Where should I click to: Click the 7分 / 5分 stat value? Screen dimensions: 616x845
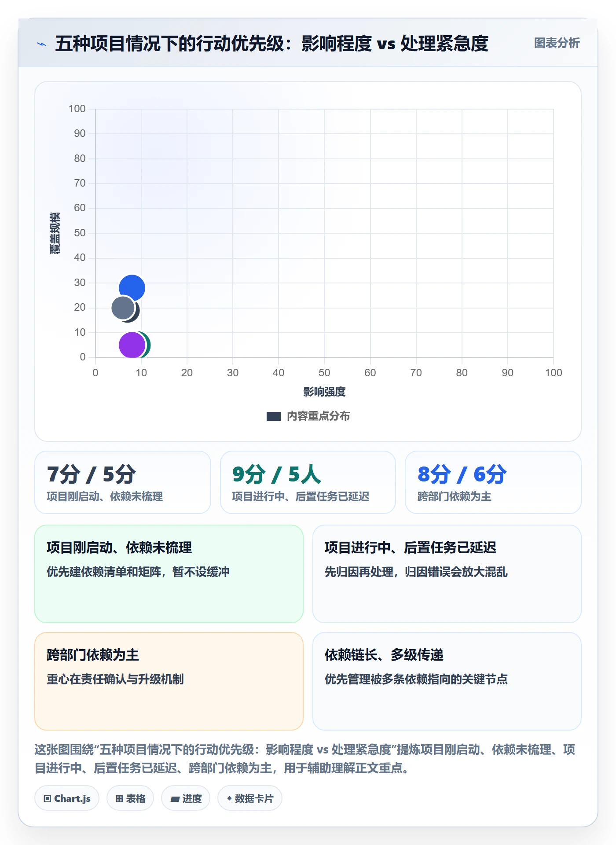[92, 474]
